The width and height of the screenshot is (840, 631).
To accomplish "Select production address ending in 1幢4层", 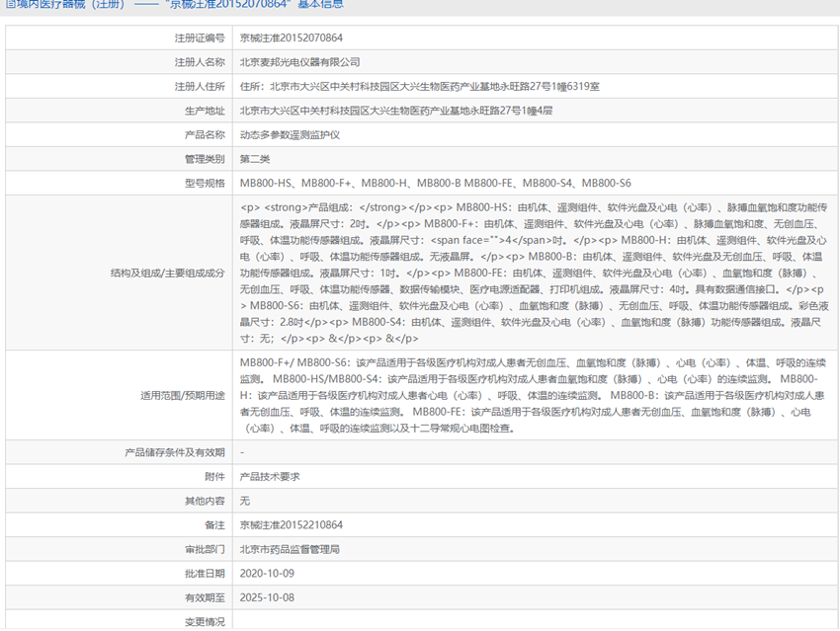I will click(396, 111).
